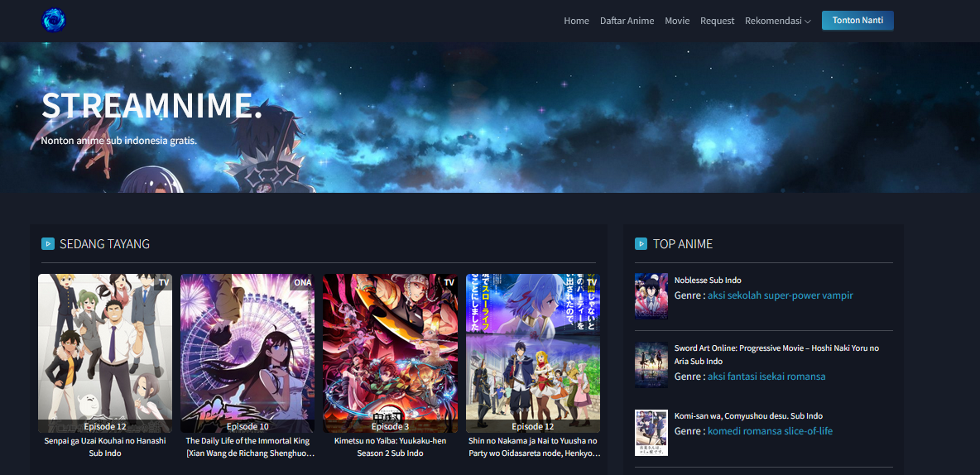Open the Daftar Anime page
The width and height of the screenshot is (980, 475).
627,21
